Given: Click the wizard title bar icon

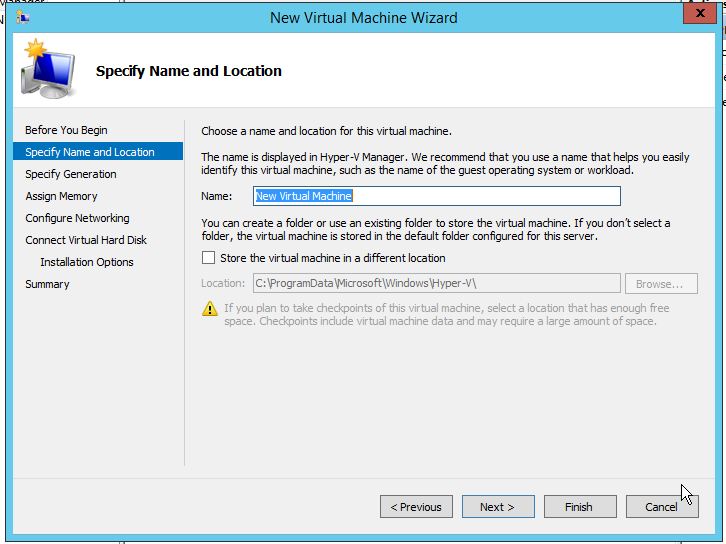Looking at the screenshot, I should pyautogui.click(x=23, y=18).
